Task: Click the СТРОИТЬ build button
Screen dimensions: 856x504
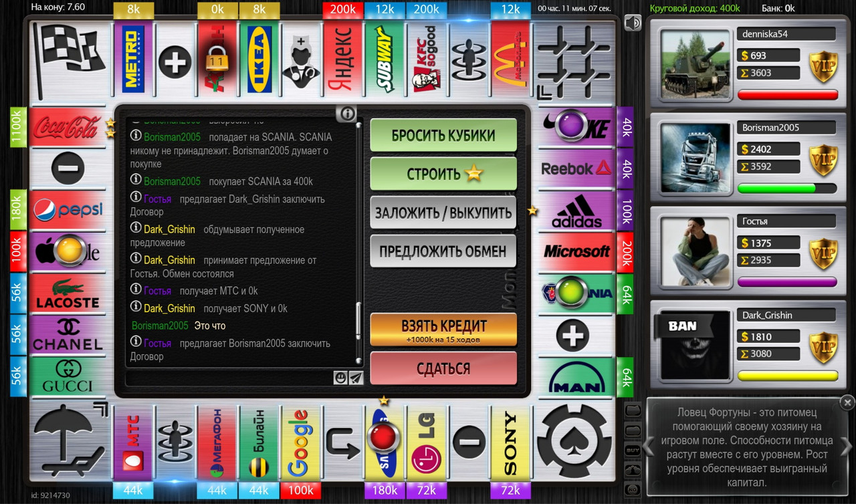Action: pos(443,174)
